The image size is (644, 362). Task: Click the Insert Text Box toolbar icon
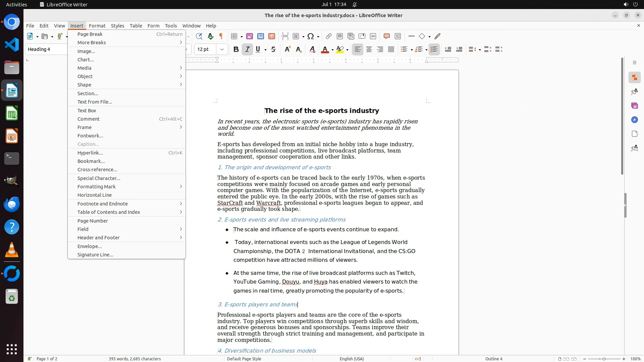click(272, 36)
